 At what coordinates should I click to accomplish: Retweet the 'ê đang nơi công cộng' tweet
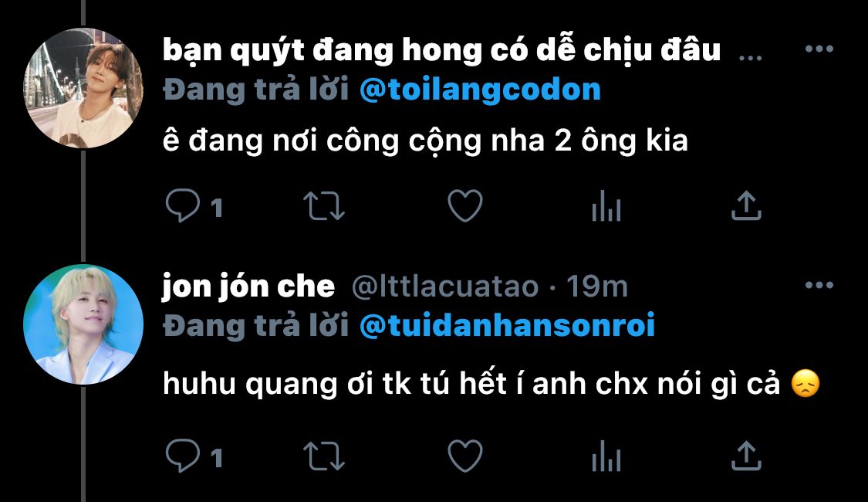tap(324, 206)
